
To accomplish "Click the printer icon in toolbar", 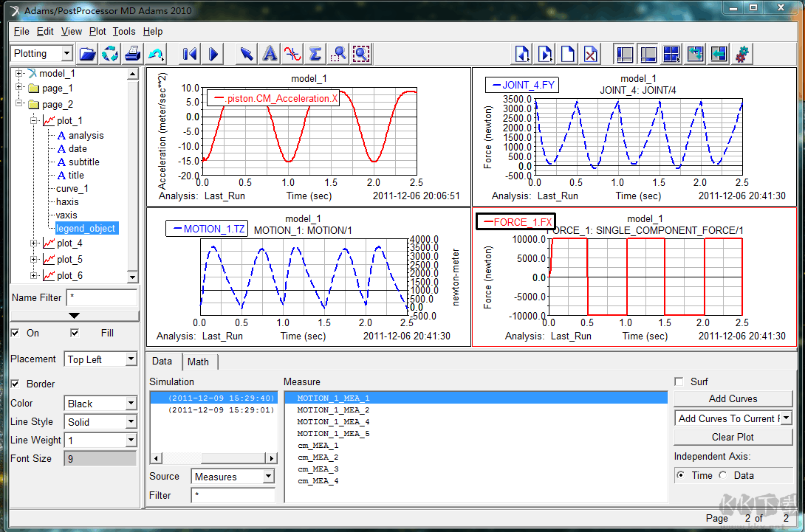I will tap(132, 54).
